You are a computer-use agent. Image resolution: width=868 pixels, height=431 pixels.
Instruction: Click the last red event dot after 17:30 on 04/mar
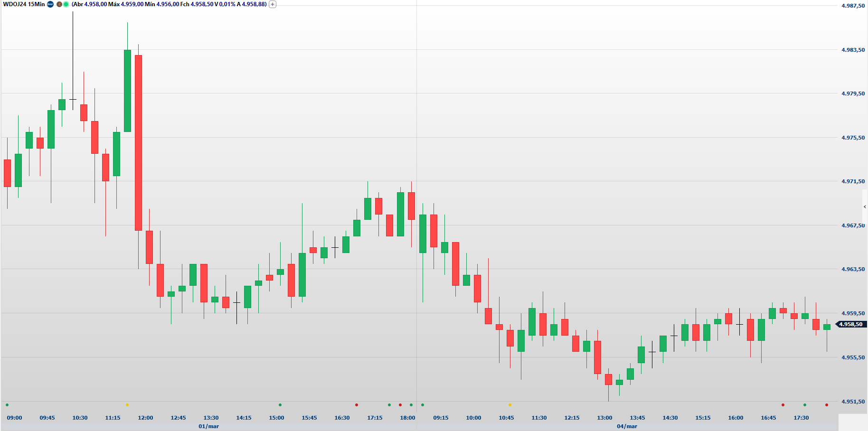827,405
